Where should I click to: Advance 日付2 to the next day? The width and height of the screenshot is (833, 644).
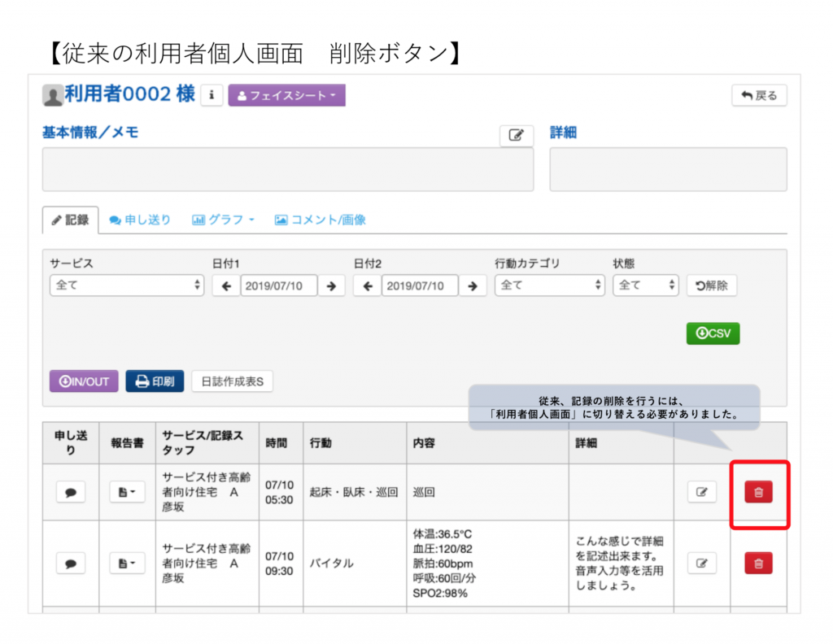click(473, 285)
